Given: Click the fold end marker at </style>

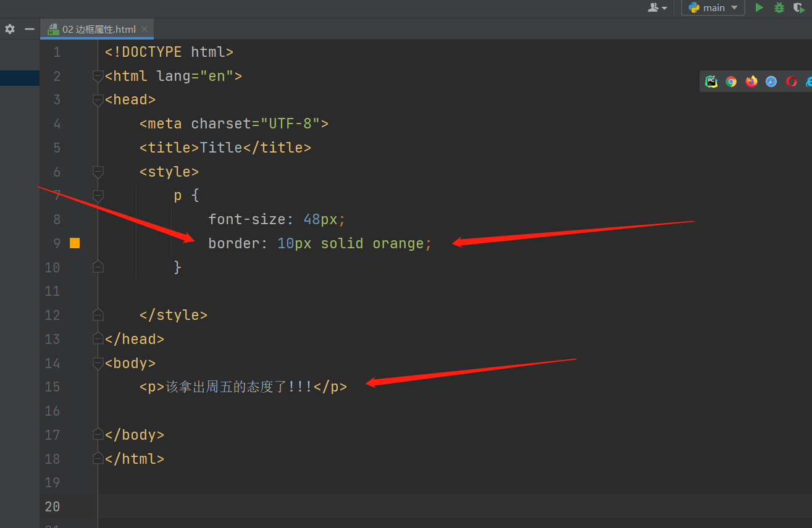Looking at the screenshot, I should tap(98, 315).
